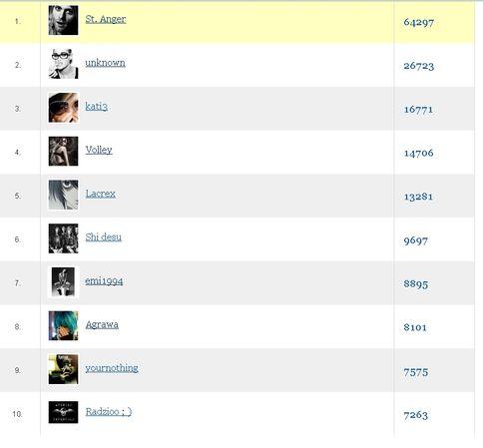Viewport: 483px width, 448px height.
Task: Open St. Anger's avatar picture
Action: (63, 20)
